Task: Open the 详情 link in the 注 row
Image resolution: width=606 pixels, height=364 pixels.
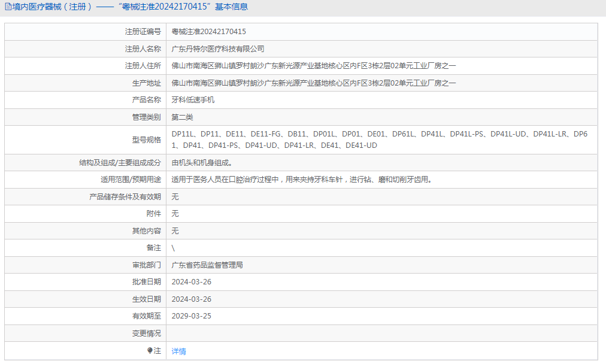Action: (178, 351)
